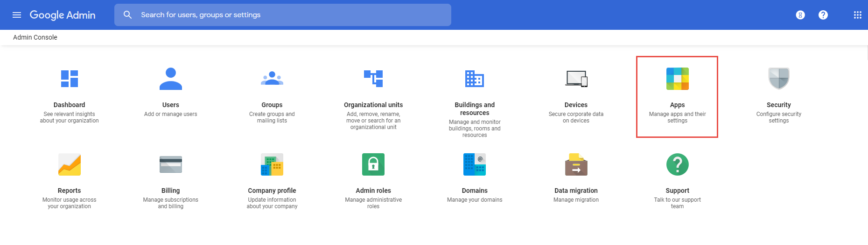Click 'Configure security settings' description
The height and width of the screenshot is (245, 868).
click(x=779, y=117)
